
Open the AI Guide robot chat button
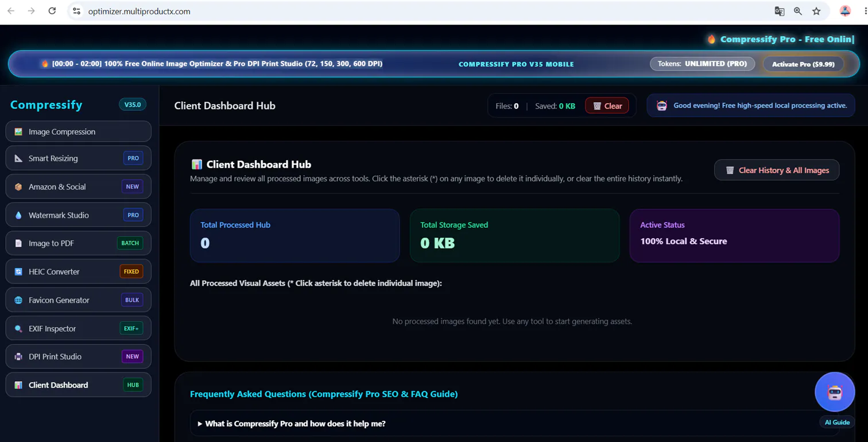(x=835, y=392)
